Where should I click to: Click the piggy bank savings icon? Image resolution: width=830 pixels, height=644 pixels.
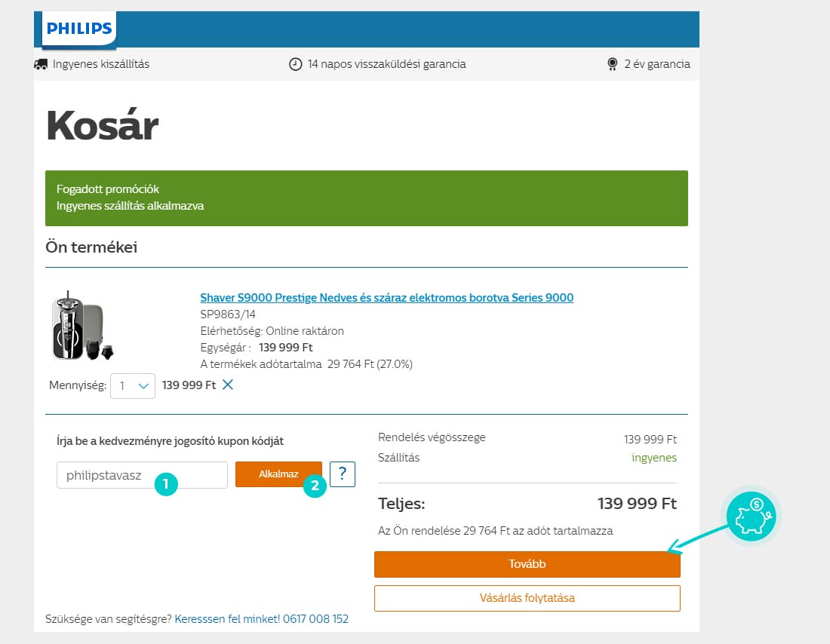(751, 516)
